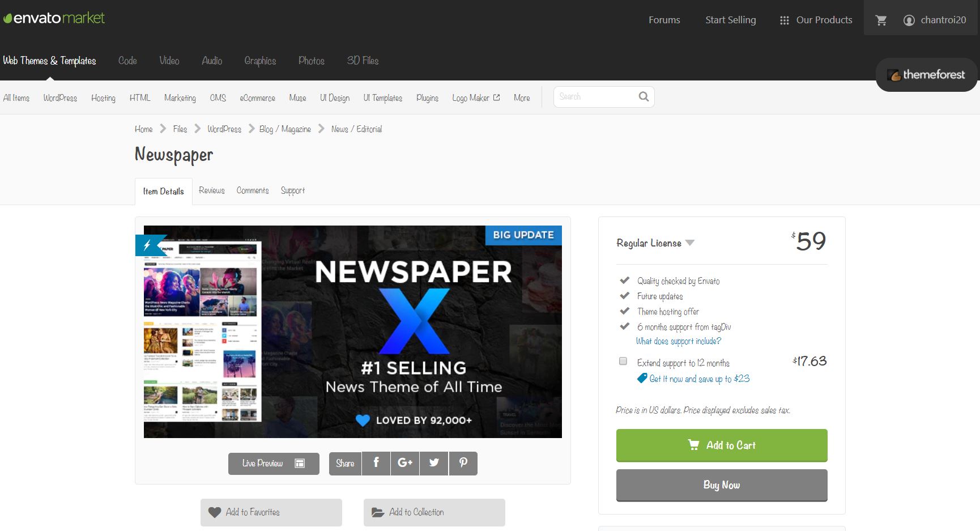The height and width of the screenshot is (531, 980).
Task: Open the Photos category
Action: pyautogui.click(x=312, y=61)
